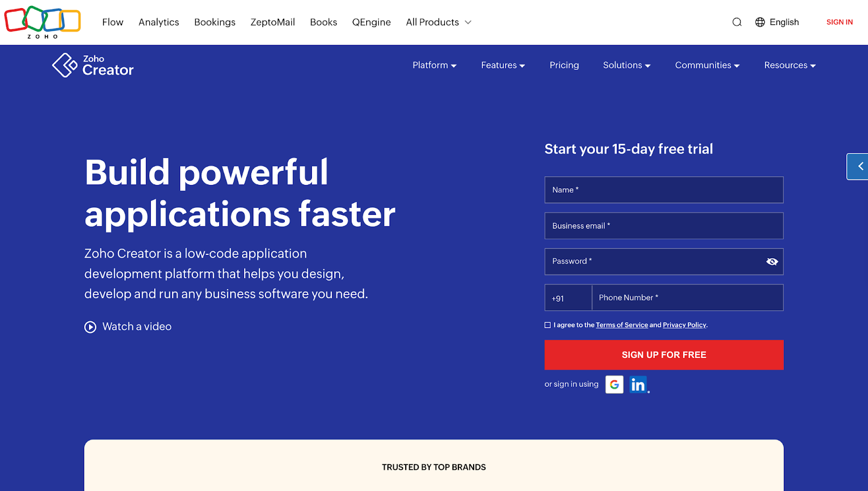Select Pricing in the Creator menu
Screen dimensions: 868x491
pyautogui.click(x=564, y=65)
